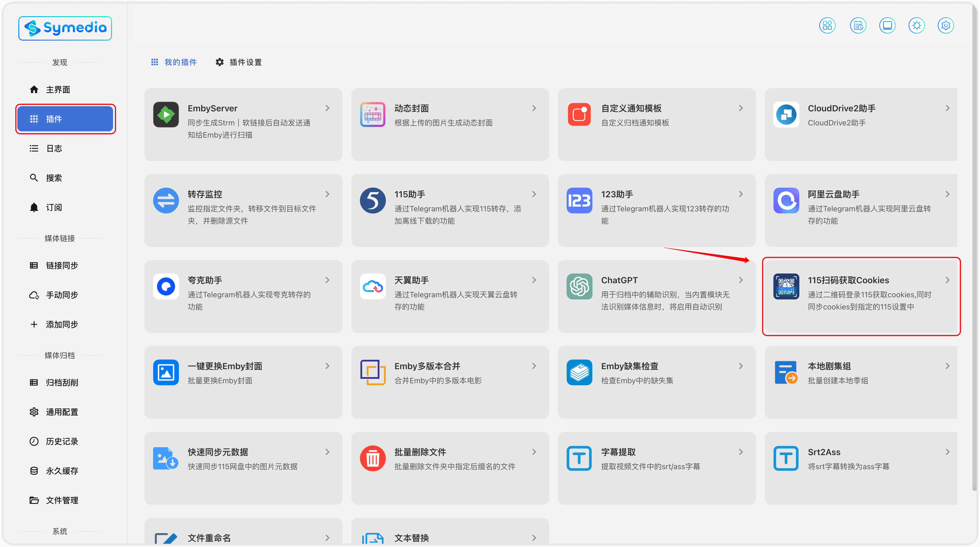This screenshot has width=980, height=547.
Task: Open 历史记录 in the sidebar
Action: [65, 441]
